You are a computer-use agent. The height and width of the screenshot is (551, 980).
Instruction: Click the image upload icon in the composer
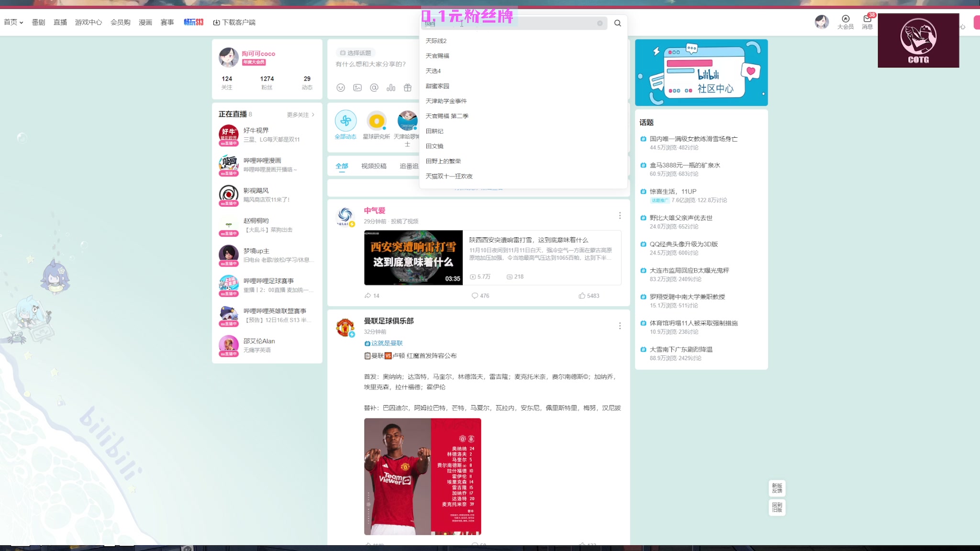357,88
